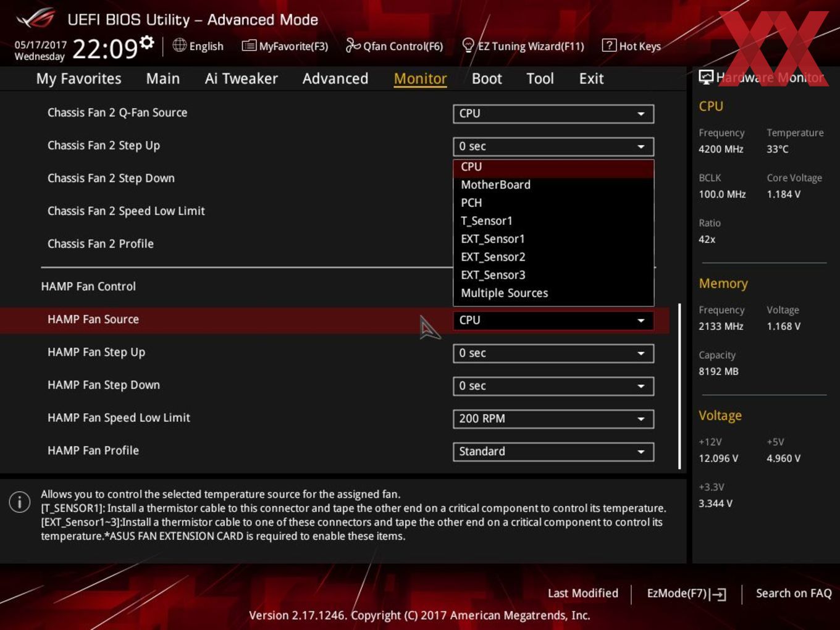Open Chassis Fan 2 Q-Fan Source dropdown
The height and width of the screenshot is (630, 840).
tap(553, 114)
